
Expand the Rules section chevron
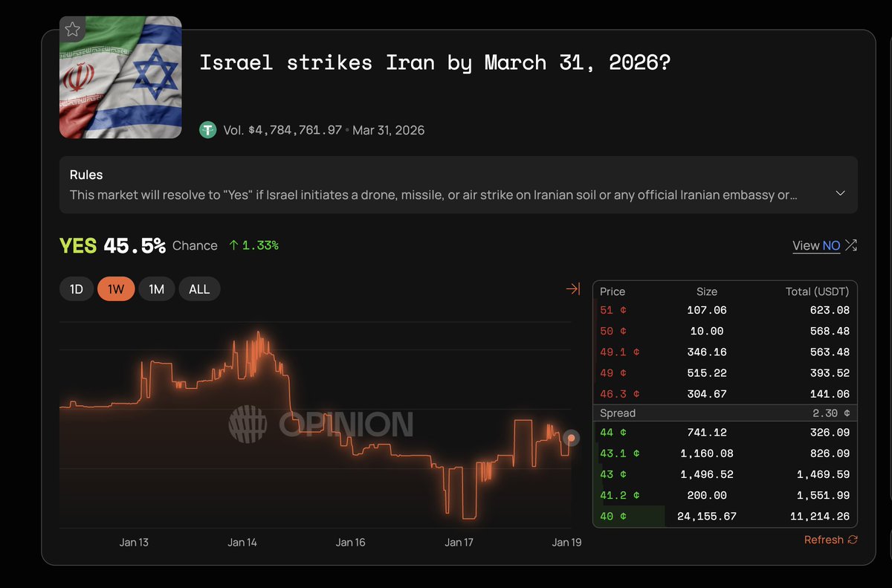840,193
